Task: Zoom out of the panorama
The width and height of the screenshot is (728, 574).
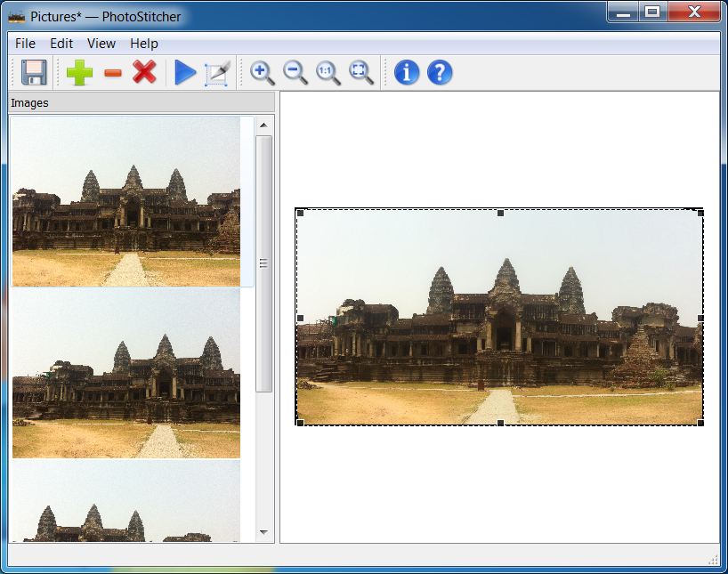Action: [295, 74]
